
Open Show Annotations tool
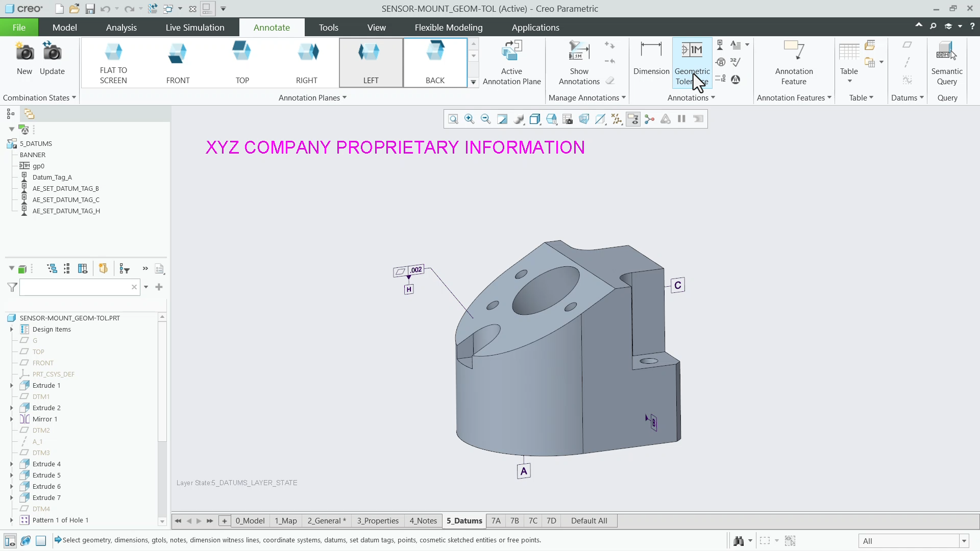click(x=579, y=63)
